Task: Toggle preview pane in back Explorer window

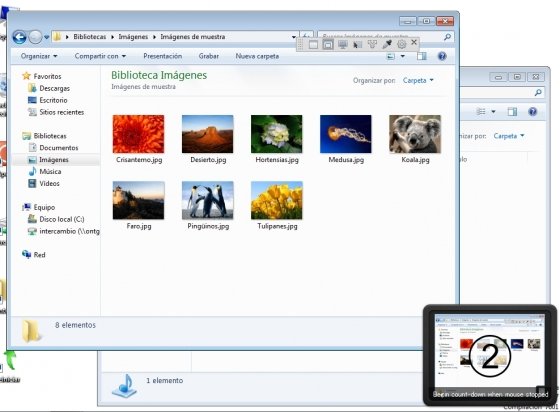Action: pyautogui.click(x=512, y=112)
